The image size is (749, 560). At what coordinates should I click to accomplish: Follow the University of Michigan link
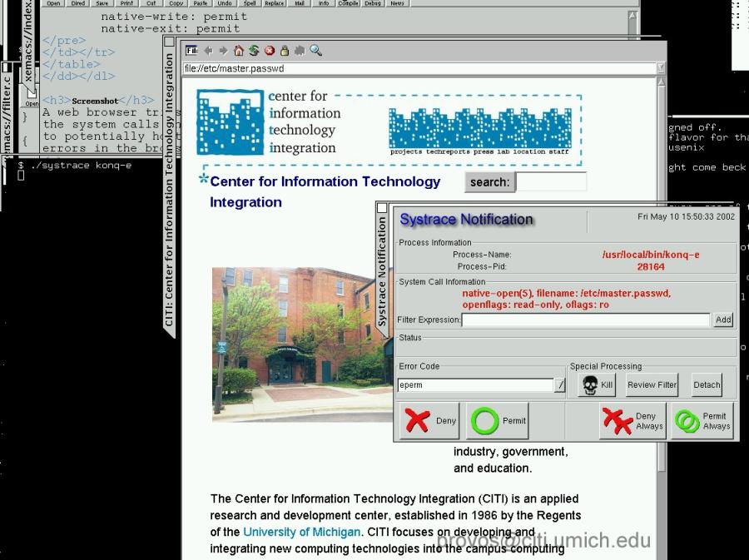coord(302,532)
